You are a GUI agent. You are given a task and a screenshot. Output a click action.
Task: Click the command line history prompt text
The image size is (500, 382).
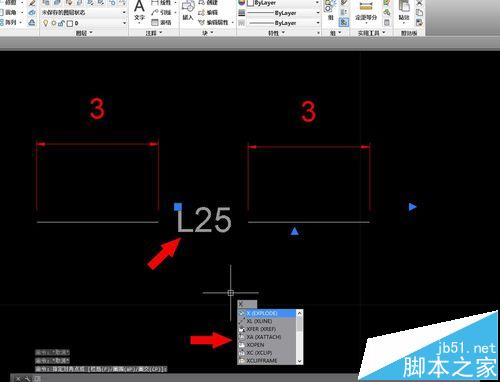101,369
